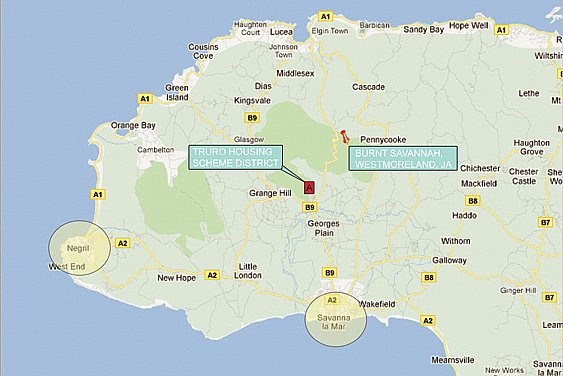The image size is (563, 376).
Task: Open the Burnt Savannah, Westmoreland callout
Action: click(x=403, y=158)
